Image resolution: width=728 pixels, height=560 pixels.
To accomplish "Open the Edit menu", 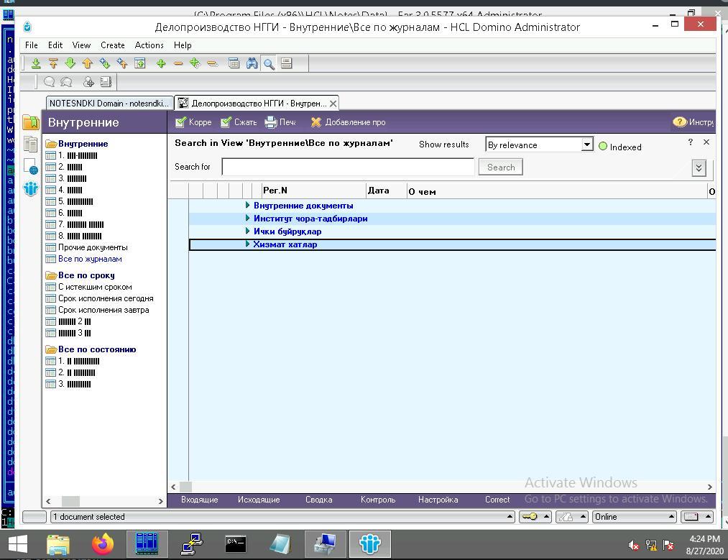I will 55,45.
